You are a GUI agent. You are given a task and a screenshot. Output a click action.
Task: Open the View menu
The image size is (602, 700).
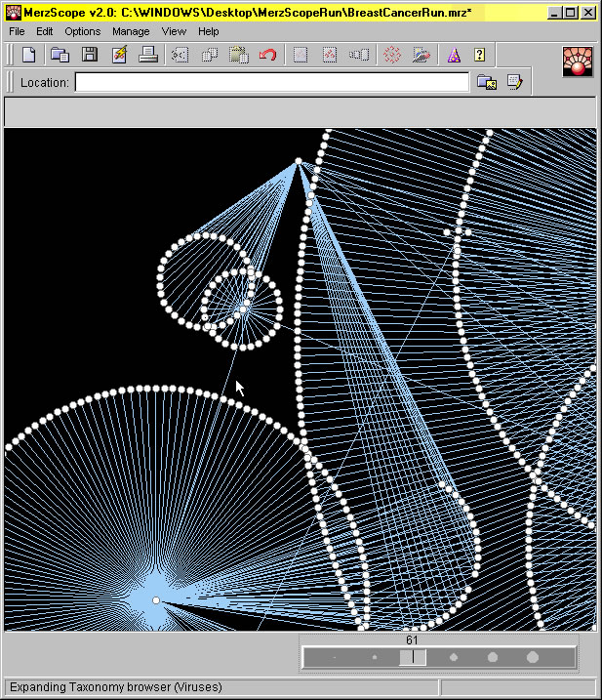tap(174, 31)
